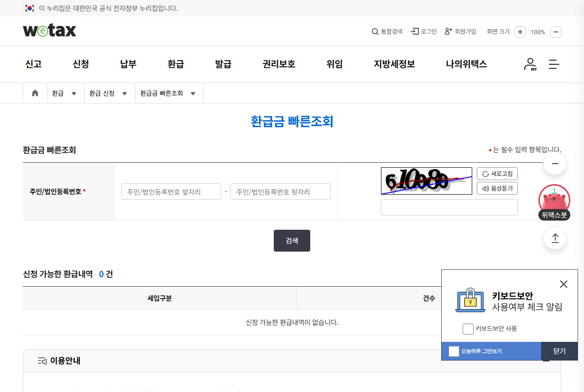This screenshot has width=584, height=392.
Task: Focus the captcha answer input field
Action: (449, 207)
